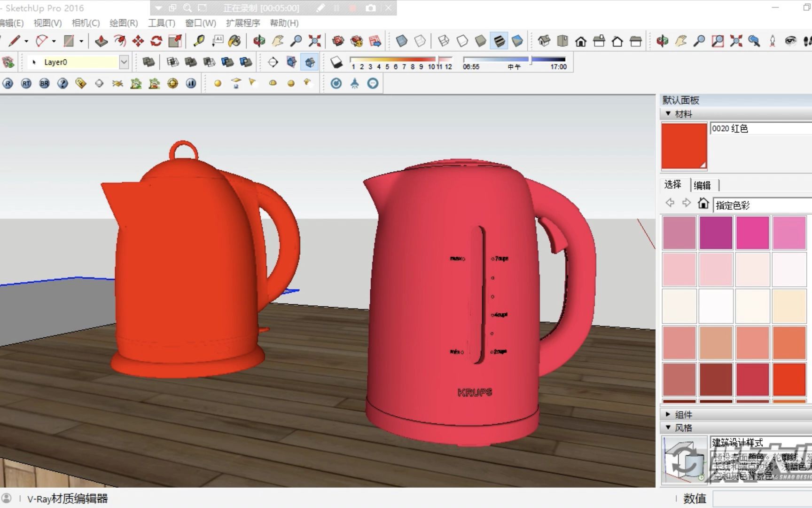
Task: Open the 视图(V) menu
Action: [47, 23]
